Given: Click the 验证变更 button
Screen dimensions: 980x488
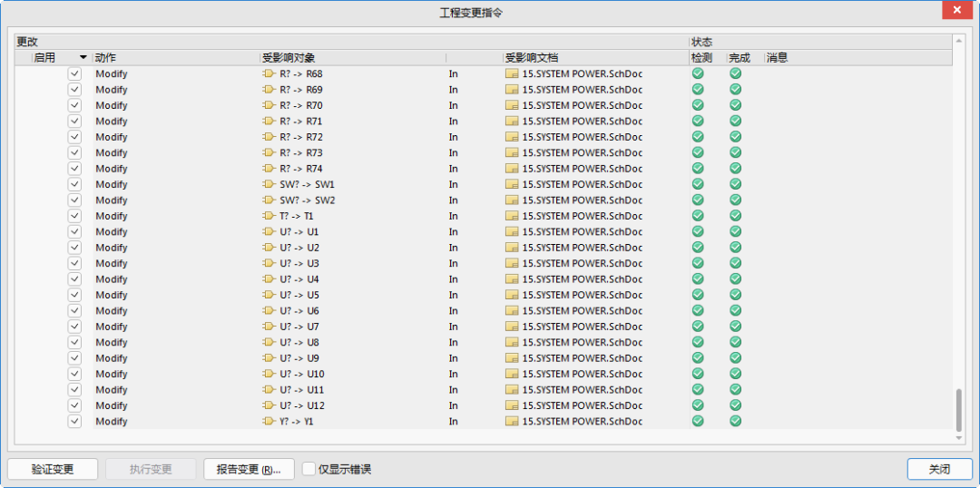Looking at the screenshot, I should (53, 469).
